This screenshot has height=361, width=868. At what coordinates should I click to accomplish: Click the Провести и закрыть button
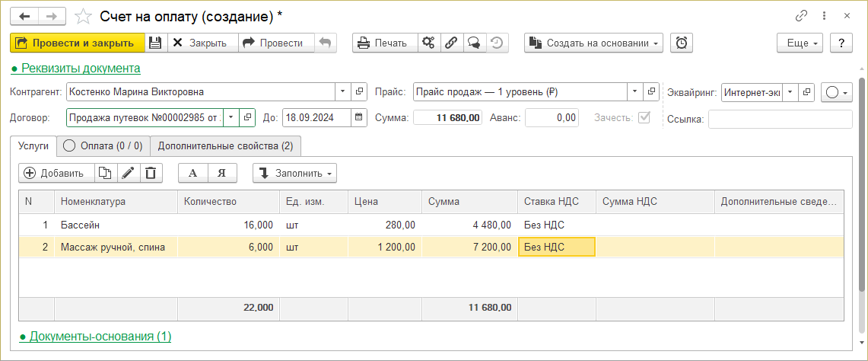(76, 43)
